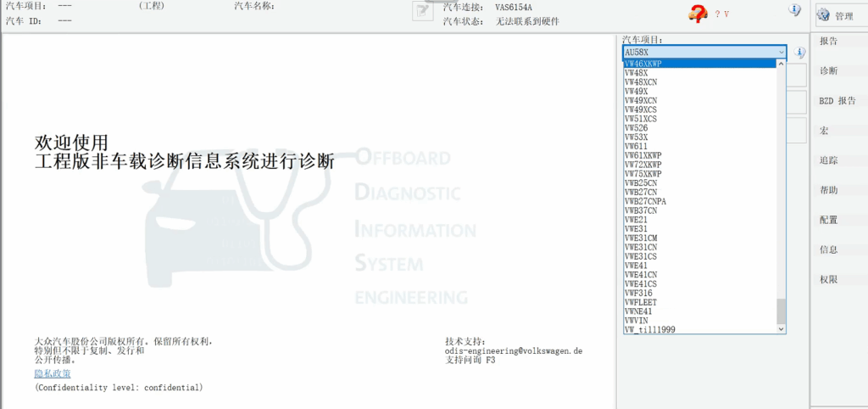The width and height of the screenshot is (868, 409).
Task: Choose VW48XCN in the project list
Action: [699, 82]
